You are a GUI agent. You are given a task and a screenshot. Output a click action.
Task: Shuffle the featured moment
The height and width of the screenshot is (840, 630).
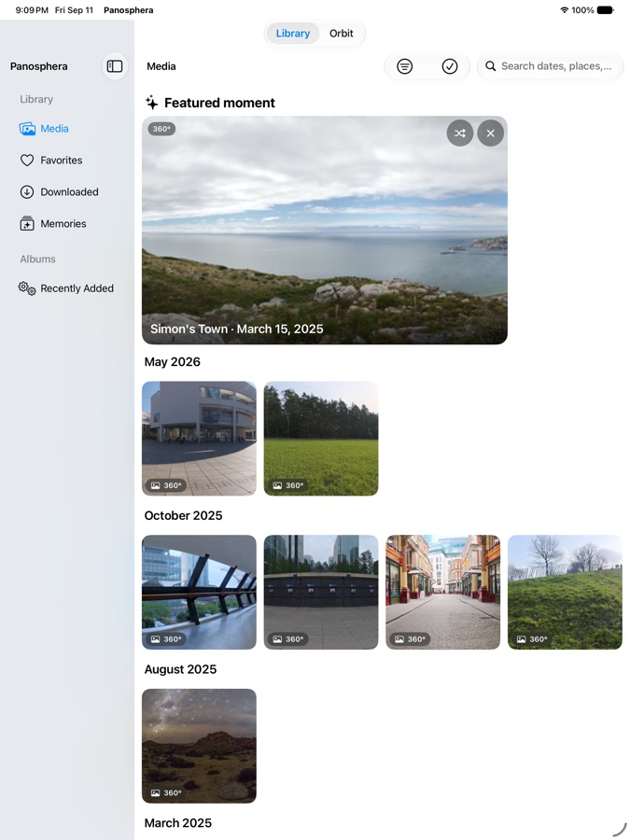[x=460, y=133]
